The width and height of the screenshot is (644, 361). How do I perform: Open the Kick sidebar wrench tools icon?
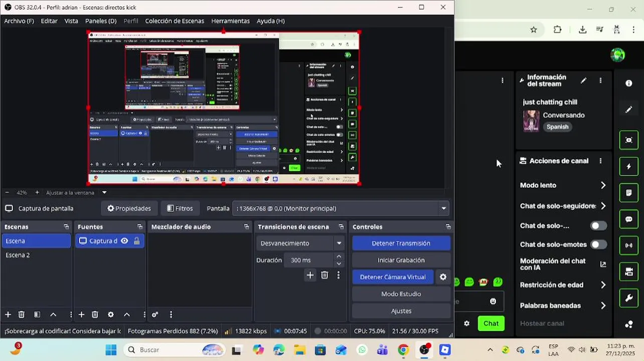(629, 298)
